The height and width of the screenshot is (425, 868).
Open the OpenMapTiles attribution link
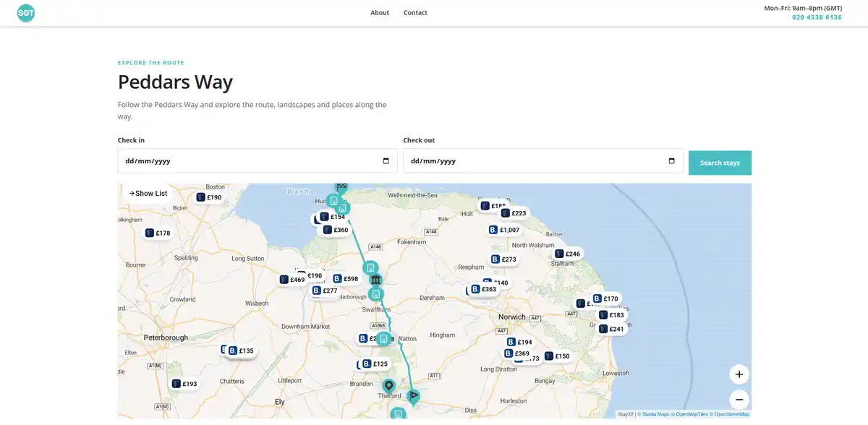pos(689,414)
